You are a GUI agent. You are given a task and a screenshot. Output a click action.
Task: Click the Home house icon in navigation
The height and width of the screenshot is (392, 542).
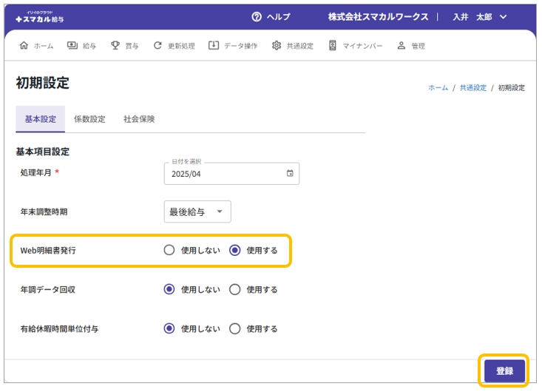point(24,46)
